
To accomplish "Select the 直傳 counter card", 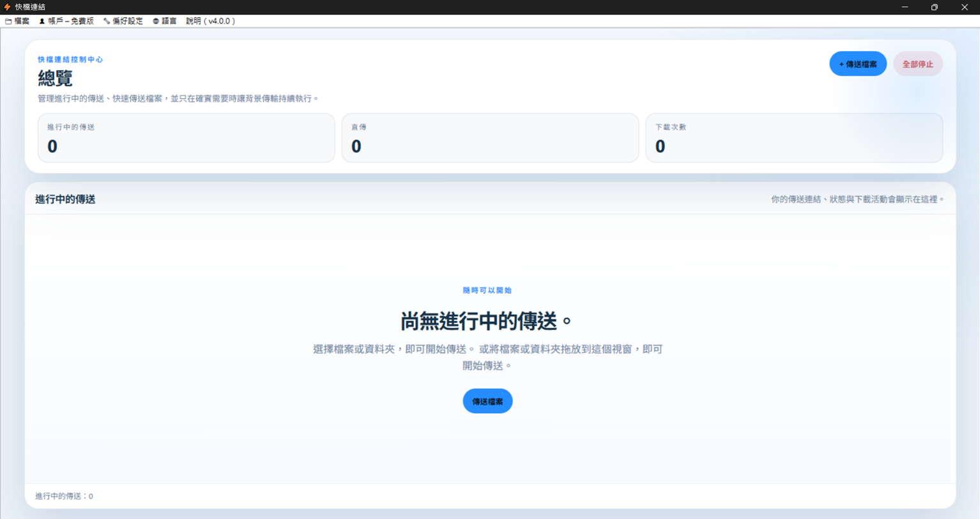I will [x=490, y=138].
